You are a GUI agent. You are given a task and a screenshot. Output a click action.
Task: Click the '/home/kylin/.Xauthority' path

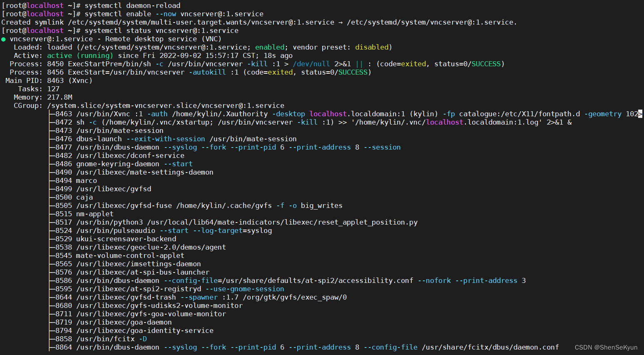[x=220, y=114]
